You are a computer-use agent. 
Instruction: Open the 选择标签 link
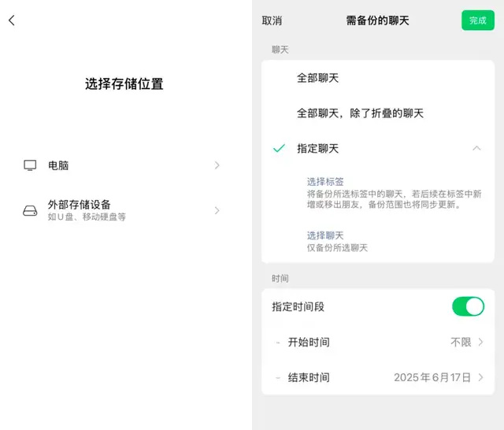325,182
